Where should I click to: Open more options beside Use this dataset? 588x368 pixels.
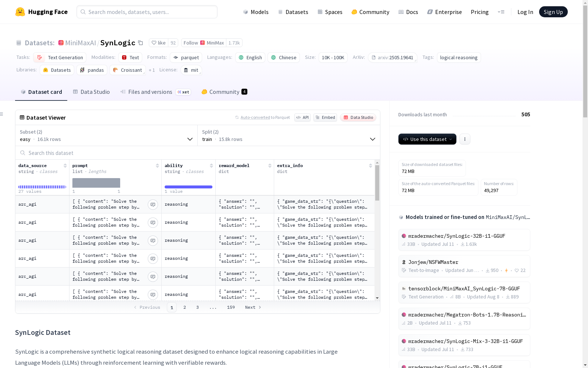(x=465, y=139)
